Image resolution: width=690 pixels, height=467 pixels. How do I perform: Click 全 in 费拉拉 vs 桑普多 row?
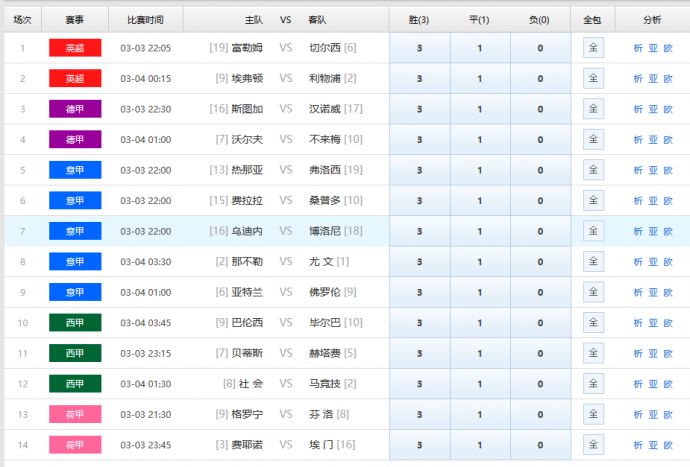pos(593,200)
